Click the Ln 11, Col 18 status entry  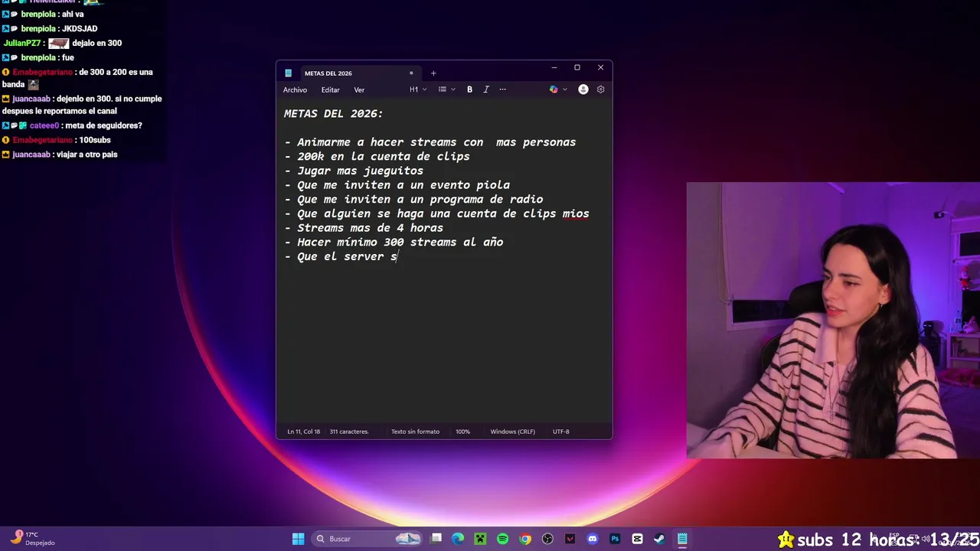304,432
